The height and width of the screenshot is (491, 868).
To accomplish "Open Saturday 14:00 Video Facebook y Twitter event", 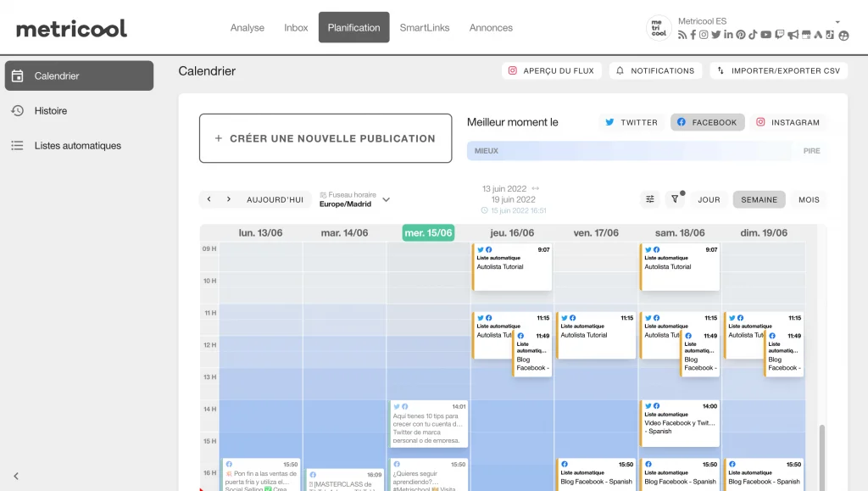I will pyautogui.click(x=680, y=423).
